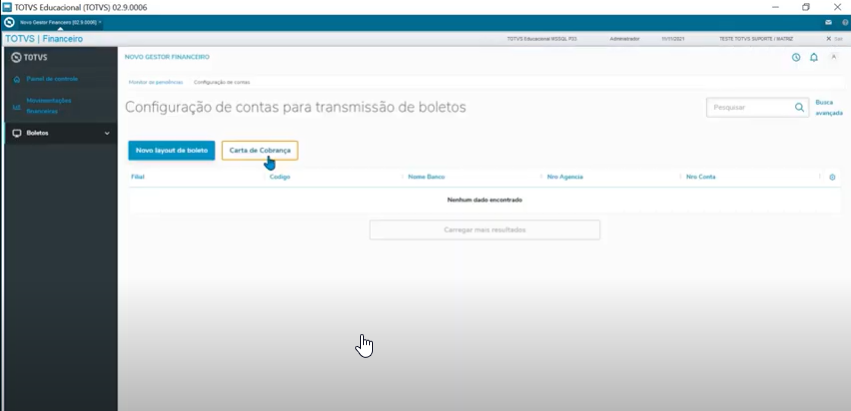Click the Novo layout de boleto button
Viewport: 851px width, 411px height.
pos(171,150)
